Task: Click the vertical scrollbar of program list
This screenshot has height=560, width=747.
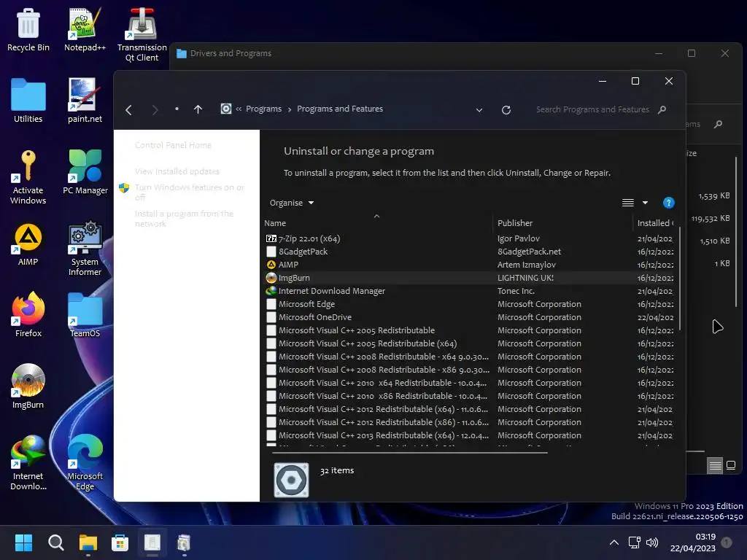Action: [680, 279]
